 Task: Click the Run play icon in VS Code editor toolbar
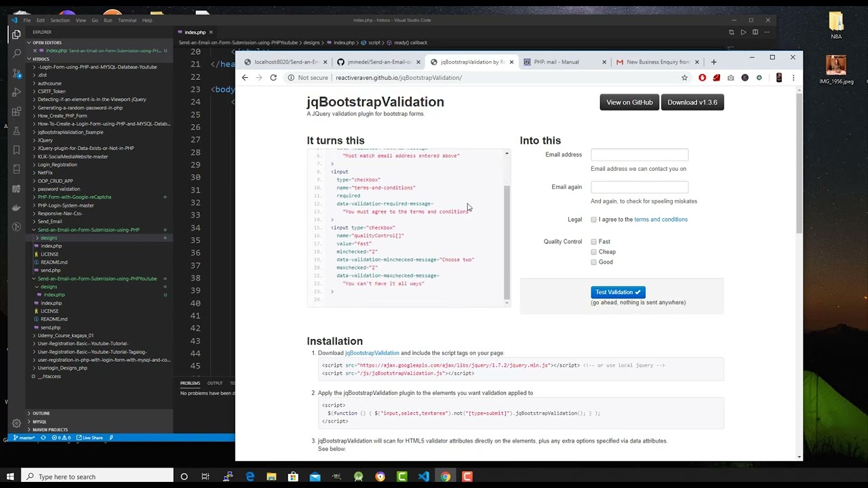[x=743, y=32]
